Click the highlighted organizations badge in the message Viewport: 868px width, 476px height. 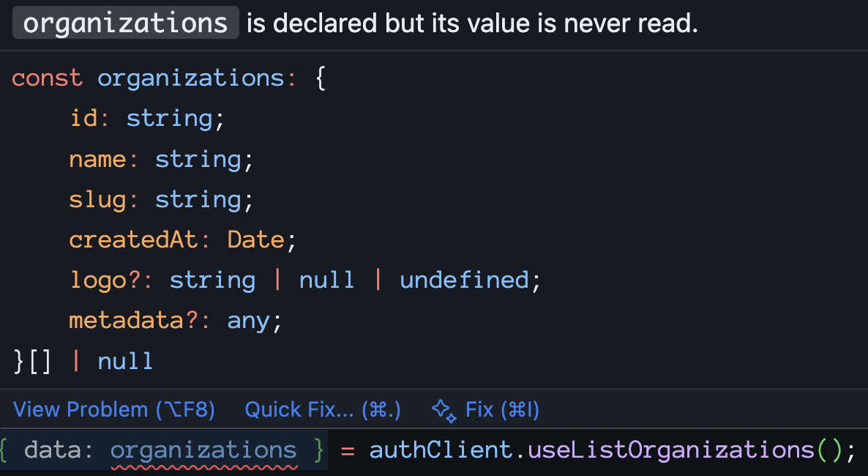coord(125,24)
